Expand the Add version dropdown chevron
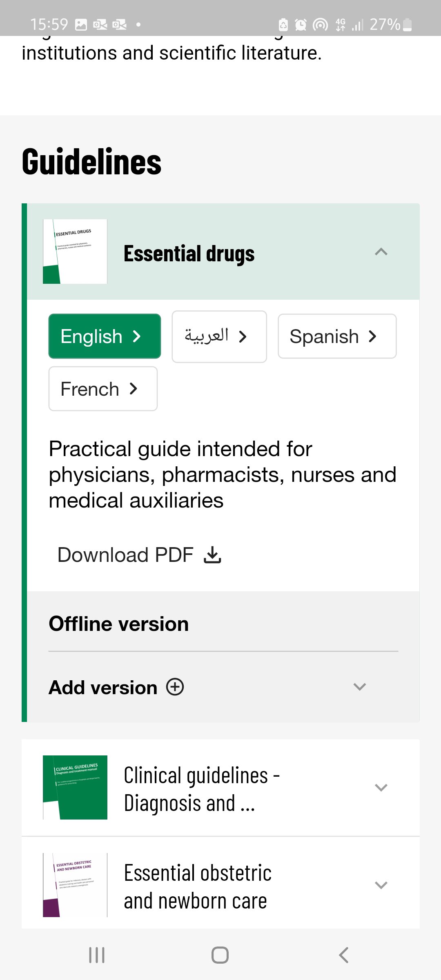Screen dimensions: 441x980 359,687
